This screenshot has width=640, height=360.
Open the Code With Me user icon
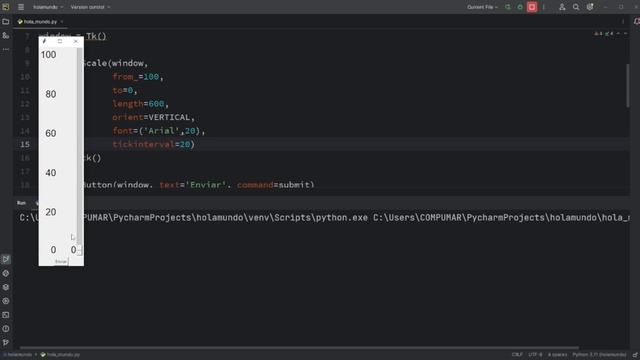(562, 7)
